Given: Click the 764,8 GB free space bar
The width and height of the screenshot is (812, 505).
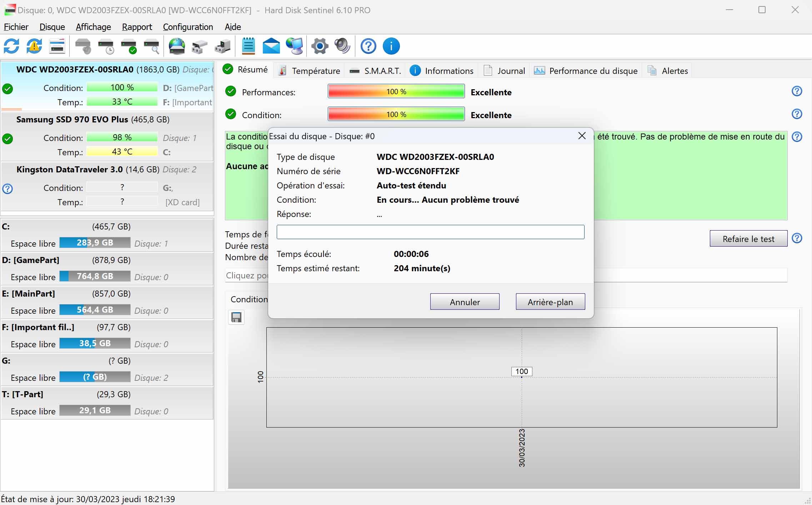Looking at the screenshot, I should point(95,276).
